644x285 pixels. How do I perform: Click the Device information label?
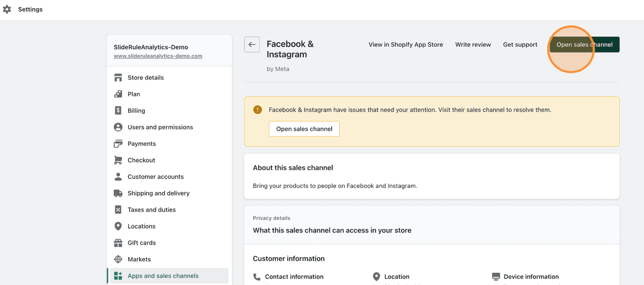531,277
